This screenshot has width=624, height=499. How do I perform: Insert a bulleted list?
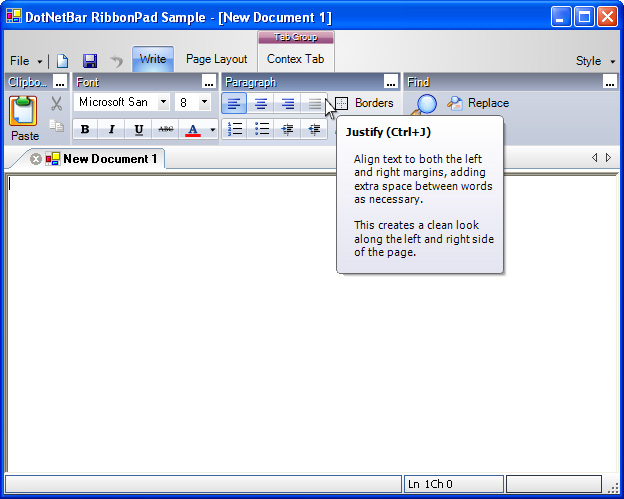[262, 129]
